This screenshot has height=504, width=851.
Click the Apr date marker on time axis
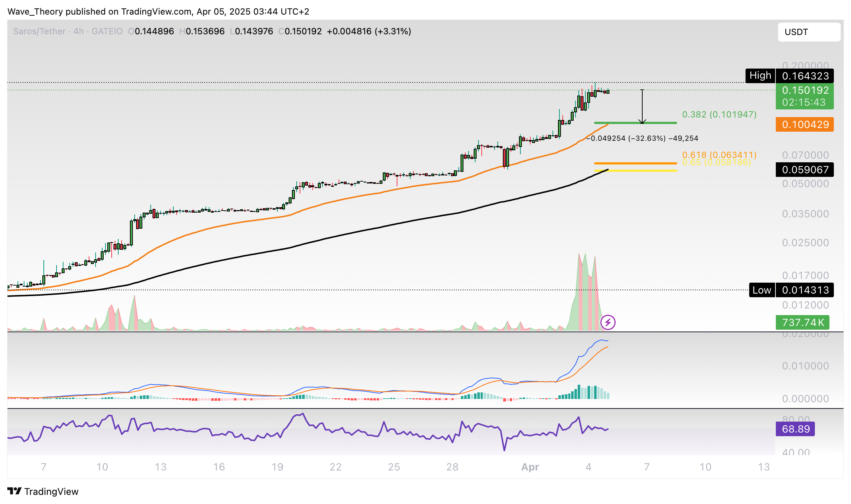(530, 467)
